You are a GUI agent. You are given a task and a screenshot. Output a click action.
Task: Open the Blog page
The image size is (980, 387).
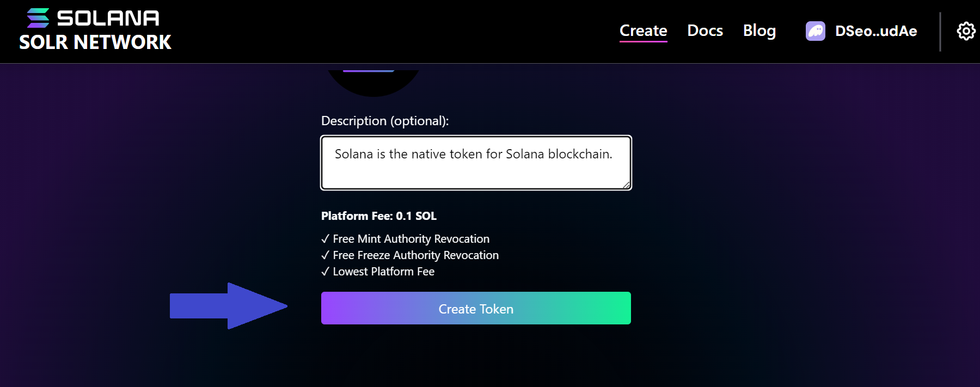(x=759, y=31)
